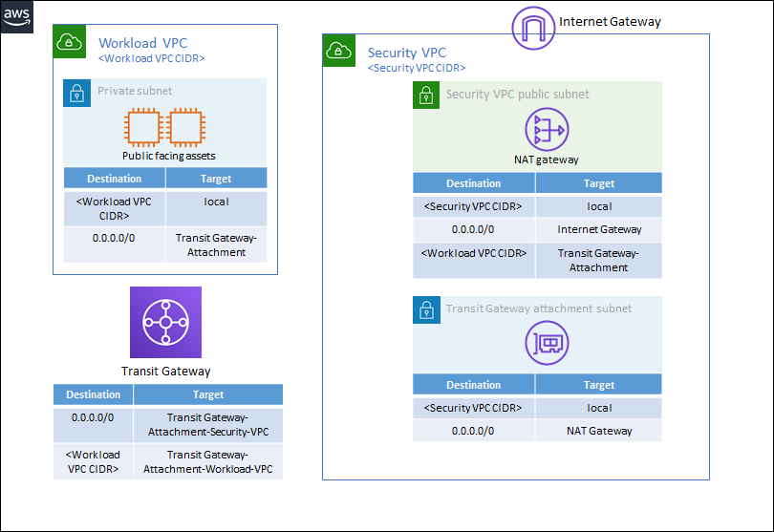Click Target header in Transit Gateway table
The width and height of the screenshot is (774, 532).
[207, 394]
